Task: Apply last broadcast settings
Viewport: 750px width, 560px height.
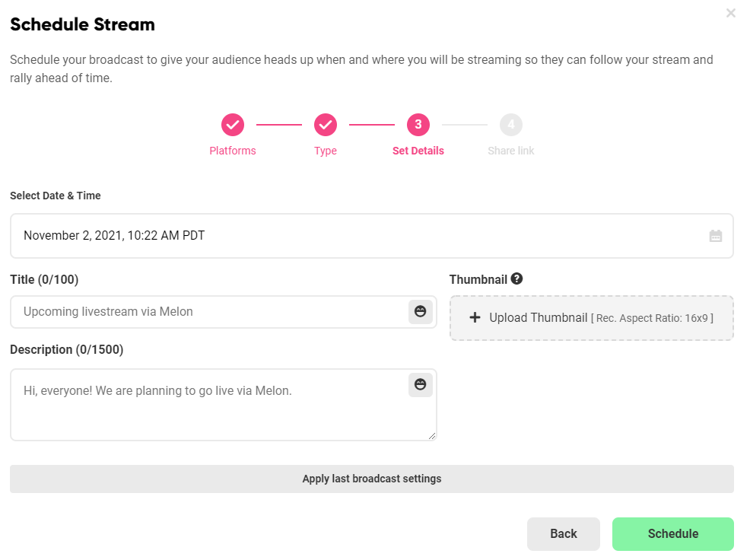Action: [x=372, y=479]
